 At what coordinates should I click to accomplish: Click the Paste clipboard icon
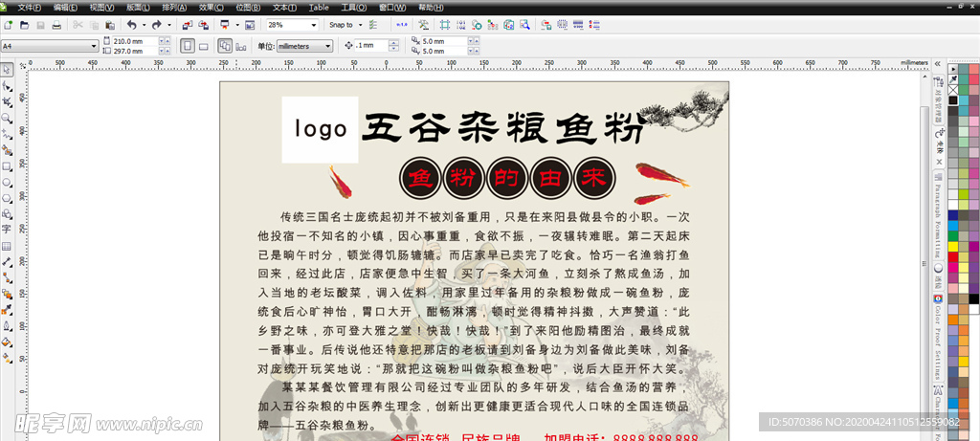click(x=110, y=24)
